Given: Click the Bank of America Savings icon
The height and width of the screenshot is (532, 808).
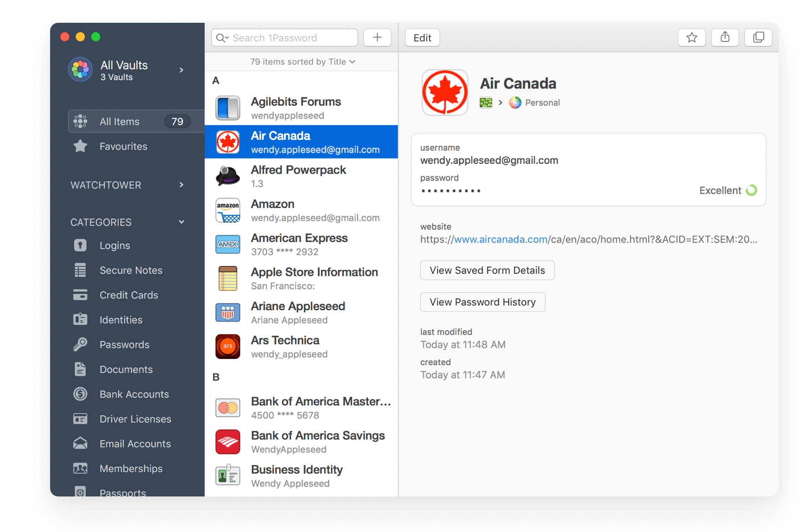Looking at the screenshot, I should (228, 442).
